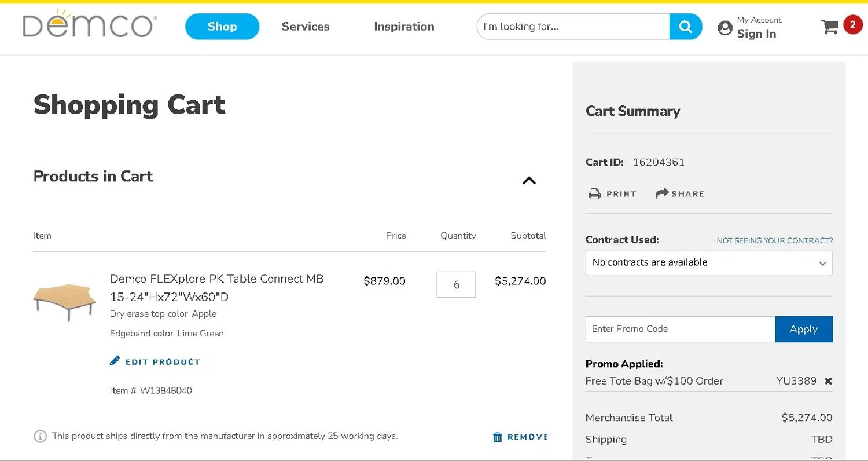Collapse the Products in Cart section
This screenshot has height=461, width=868.
coord(529,181)
